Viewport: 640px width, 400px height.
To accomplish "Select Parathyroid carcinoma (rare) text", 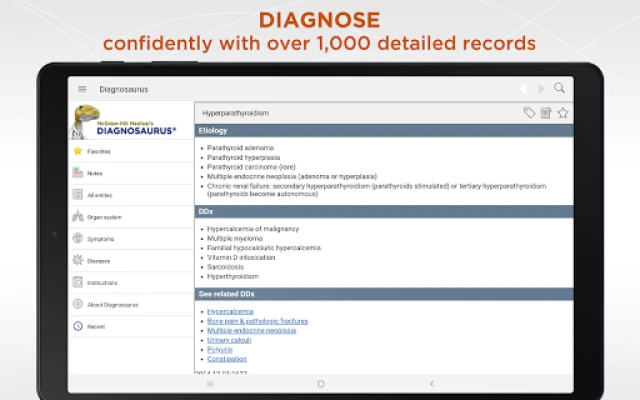I will pos(251,167).
